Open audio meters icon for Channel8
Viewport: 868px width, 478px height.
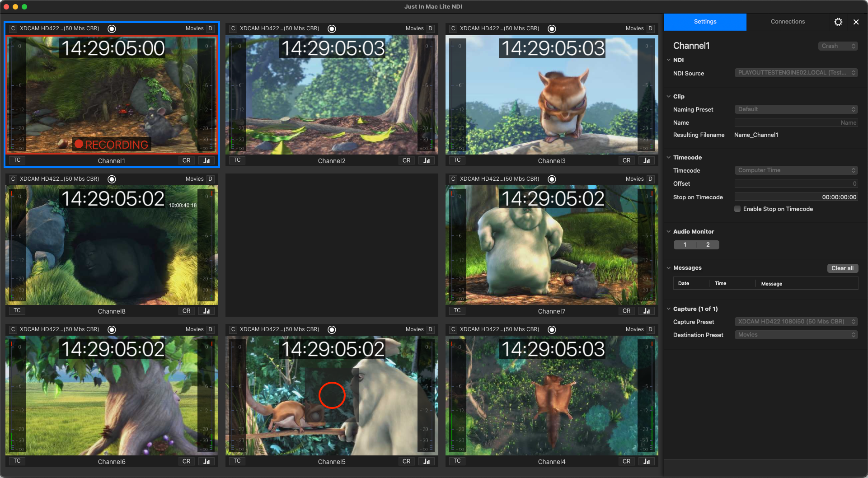(206, 311)
